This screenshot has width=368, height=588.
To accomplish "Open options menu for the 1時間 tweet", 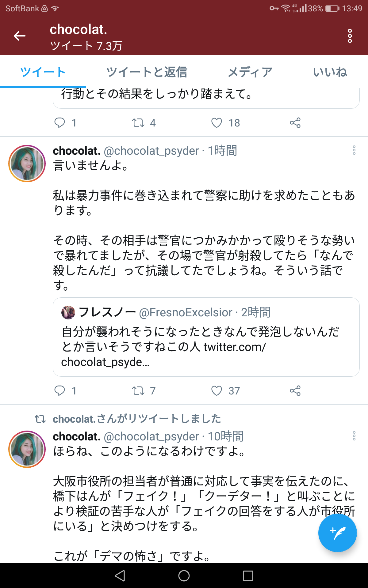I will click(354, 150).
